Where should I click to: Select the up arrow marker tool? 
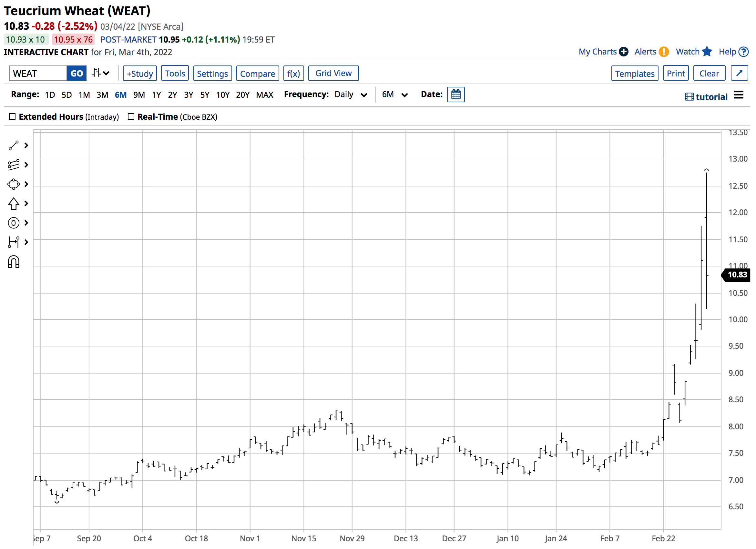click(14, 204)
